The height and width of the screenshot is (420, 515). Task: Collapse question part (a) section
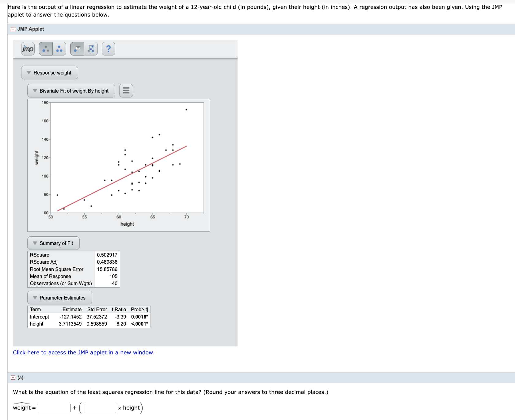point(13,378)
